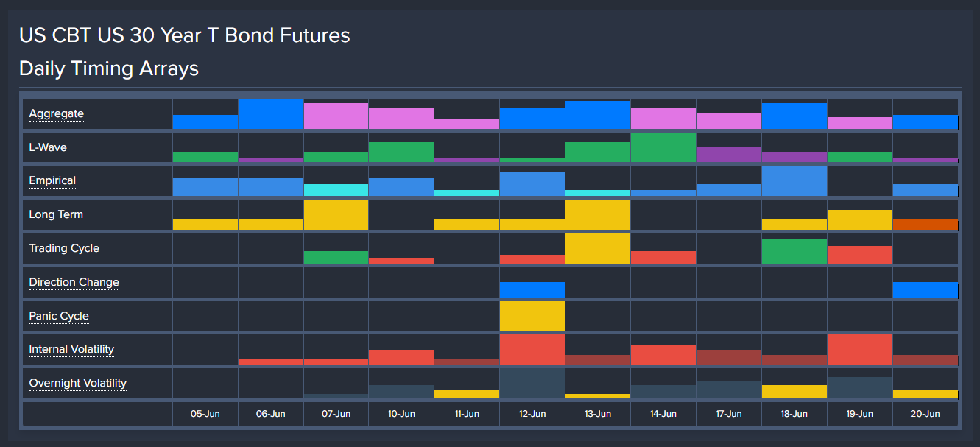Click the tall Empirical bar on 18-Jun
The height and width of the screenshot is (447, 980).
(x=794, y=181)
